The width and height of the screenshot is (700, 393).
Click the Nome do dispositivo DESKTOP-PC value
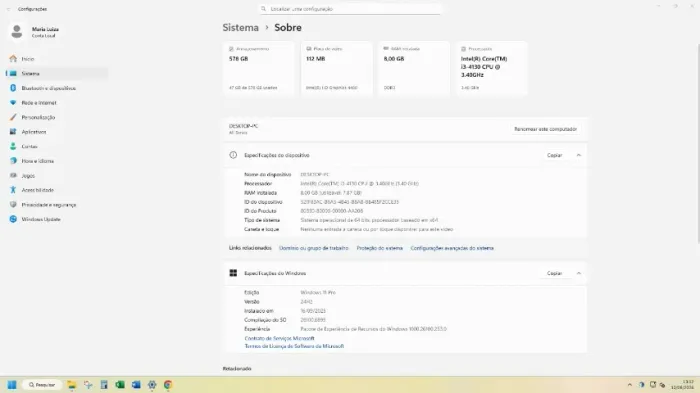[x=315, y=175]
